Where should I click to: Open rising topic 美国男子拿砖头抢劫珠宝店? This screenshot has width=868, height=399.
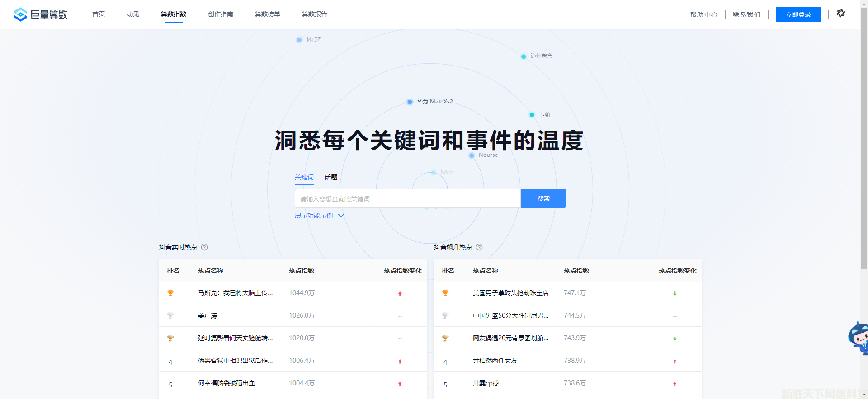511,293
